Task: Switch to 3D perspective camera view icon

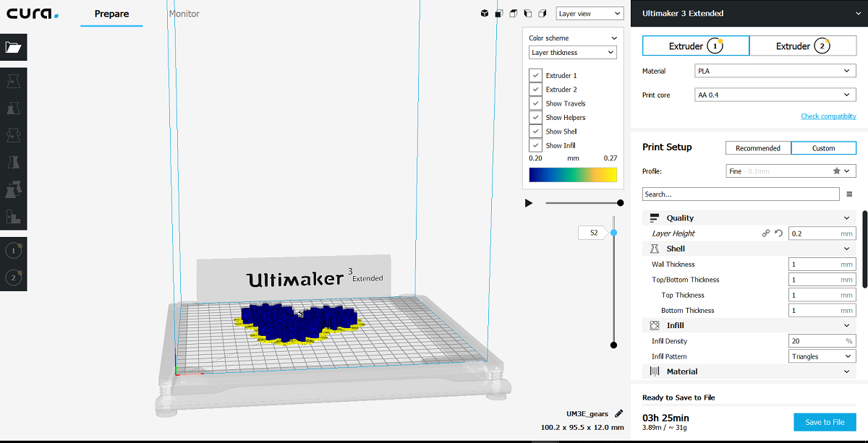Action: [x=485, y=14]
